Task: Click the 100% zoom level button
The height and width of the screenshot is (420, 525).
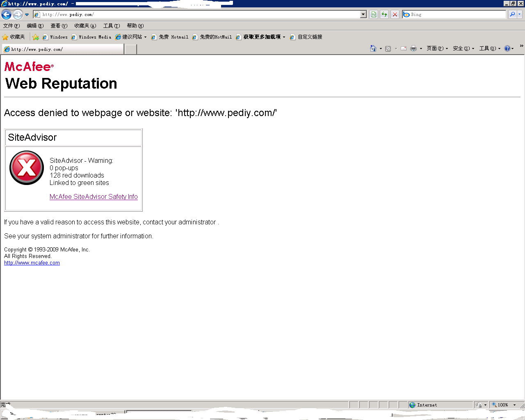Action: (x=500, y=405)
